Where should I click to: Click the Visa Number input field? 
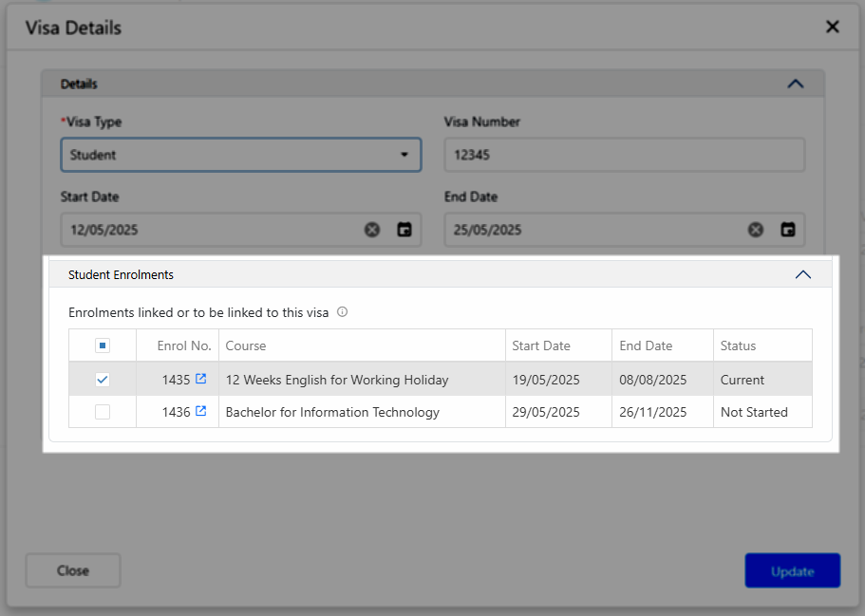point(624,155)
